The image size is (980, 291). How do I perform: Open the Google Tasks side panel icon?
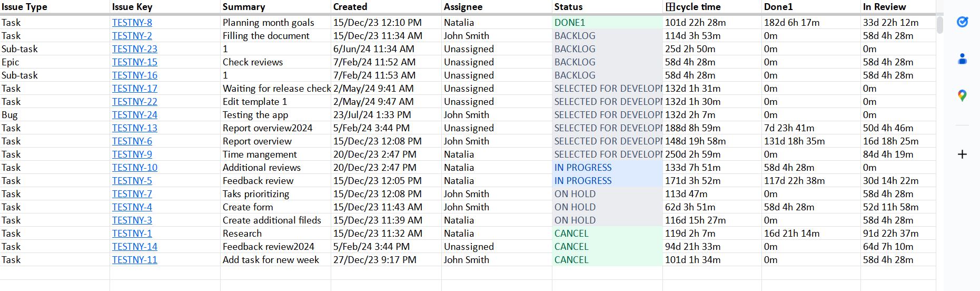click(x=962, y=22)
